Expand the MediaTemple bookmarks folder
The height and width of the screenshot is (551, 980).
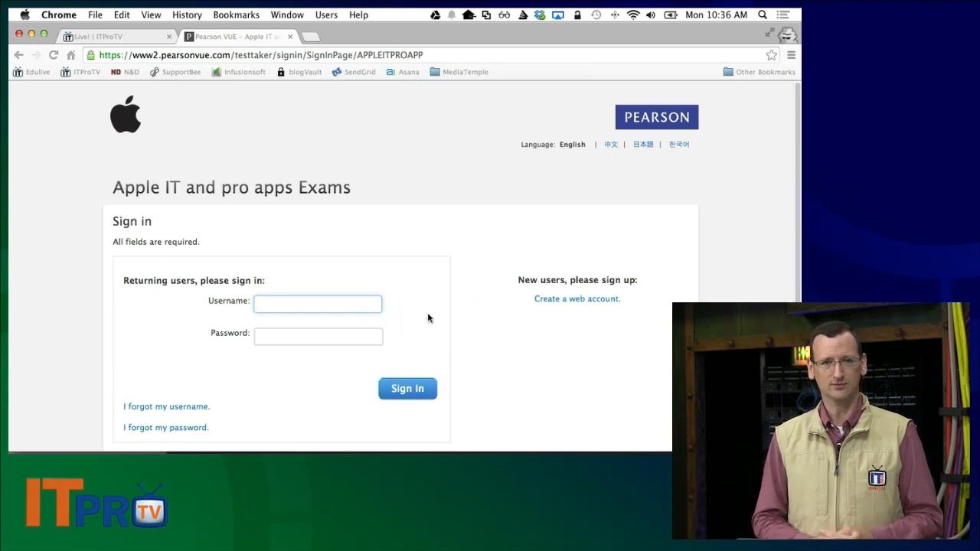coord(459,72)
